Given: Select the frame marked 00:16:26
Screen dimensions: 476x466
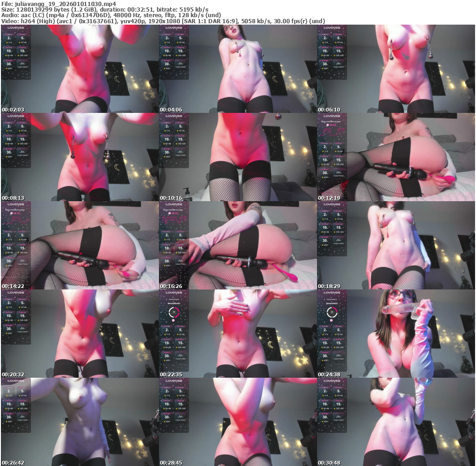Looking at the screenshot, I should (238, 245).
